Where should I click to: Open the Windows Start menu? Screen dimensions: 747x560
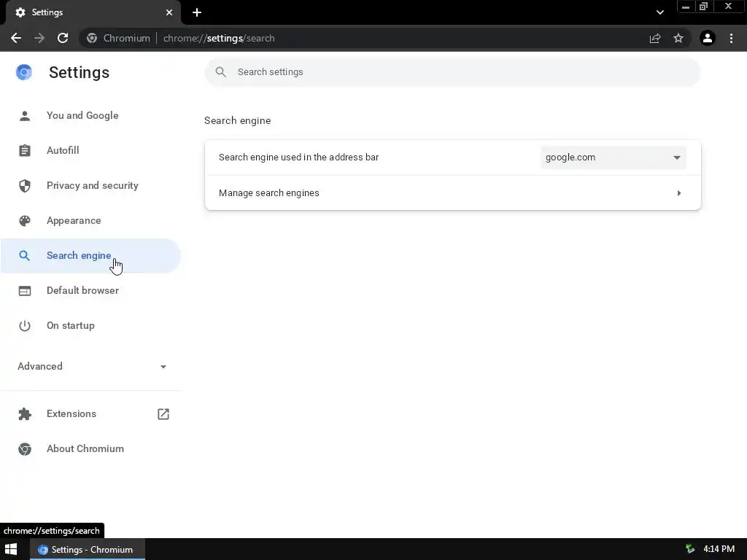click(11, 549)
